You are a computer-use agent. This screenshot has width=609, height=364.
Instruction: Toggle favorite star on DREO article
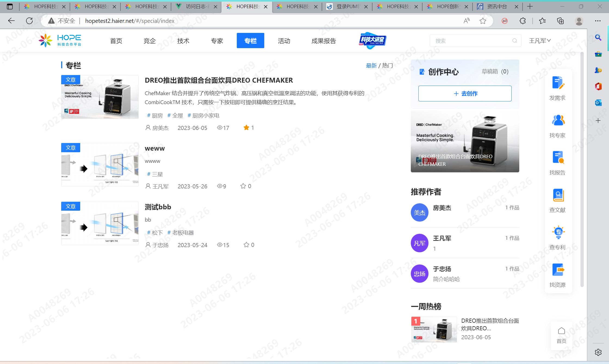point(246,127)
